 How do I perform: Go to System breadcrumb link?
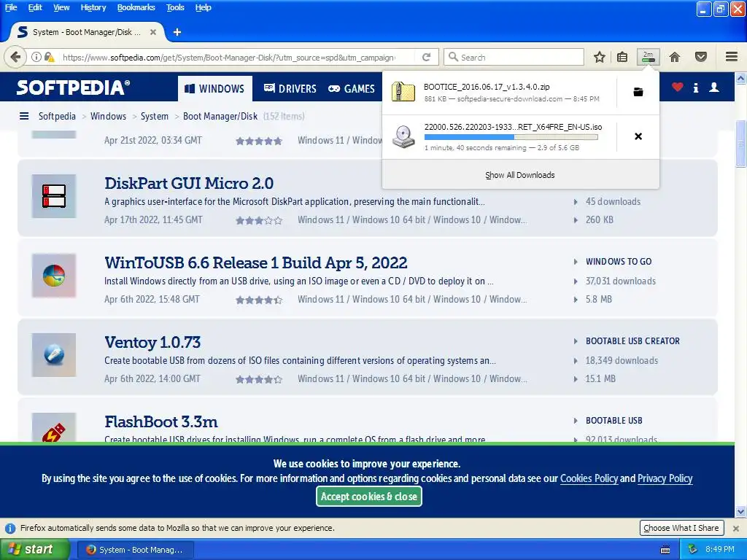[x=155, y=116]
